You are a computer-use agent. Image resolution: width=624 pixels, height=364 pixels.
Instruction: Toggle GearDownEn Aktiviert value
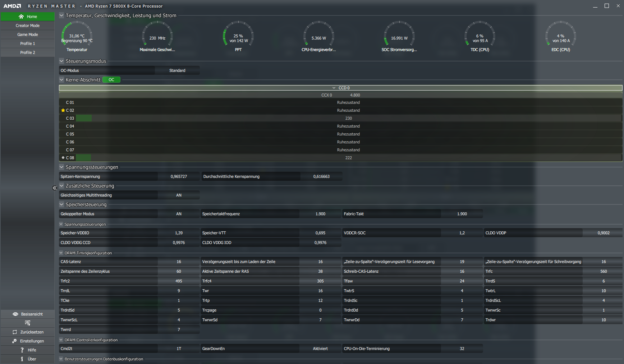pyautogui.click(x=320, y=349)
